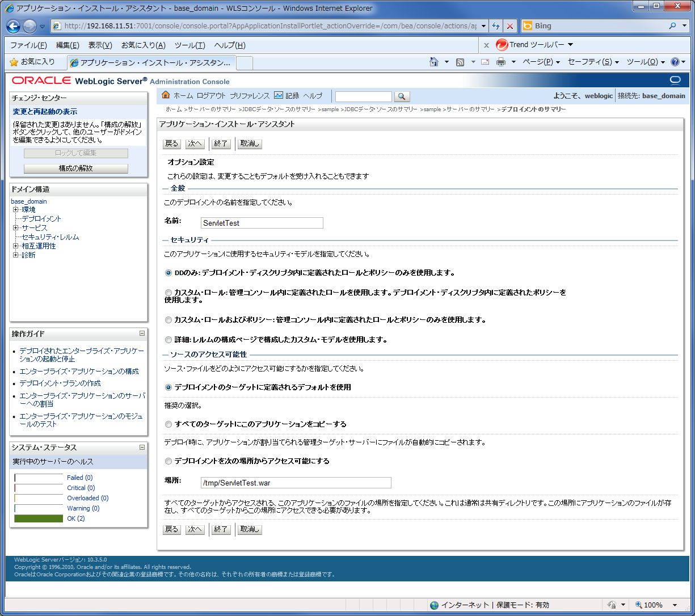This screenshot has height=616, width=695.
Task: Click the bottom 終了 button
Action: [221, 529]
